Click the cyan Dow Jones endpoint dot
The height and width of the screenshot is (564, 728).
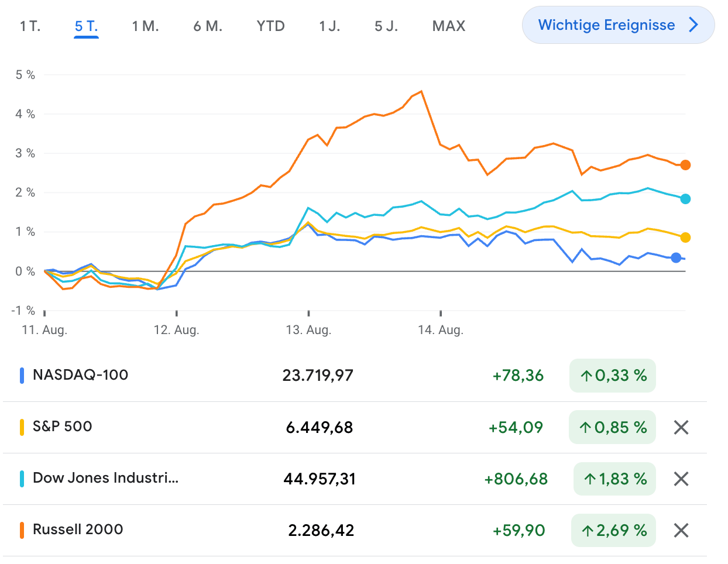[x=685, y=199]
